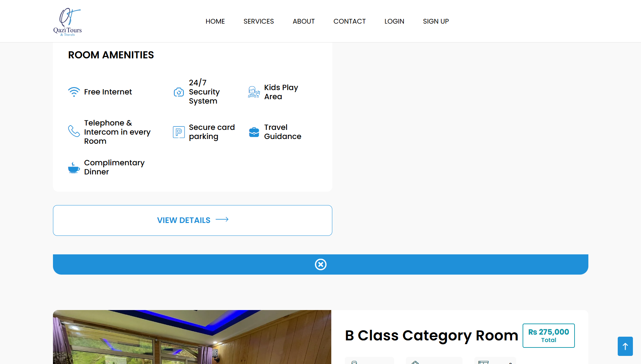Image resolution: width=641 pixels, height=364 pixels.
Task: Click the Secure card parking icon
Action: [179, 132]
